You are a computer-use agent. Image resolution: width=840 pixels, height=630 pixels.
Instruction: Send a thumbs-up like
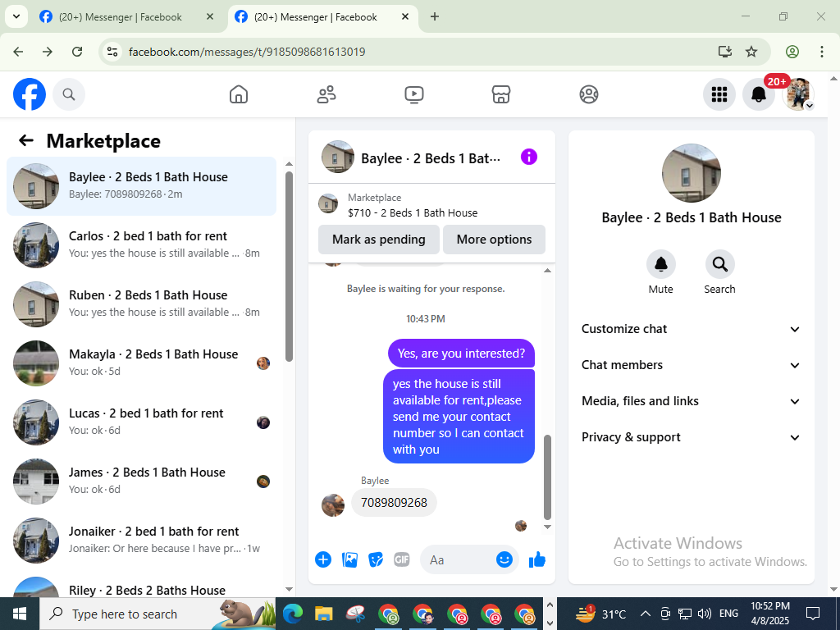pyautogui.click(x=536, y=559)
